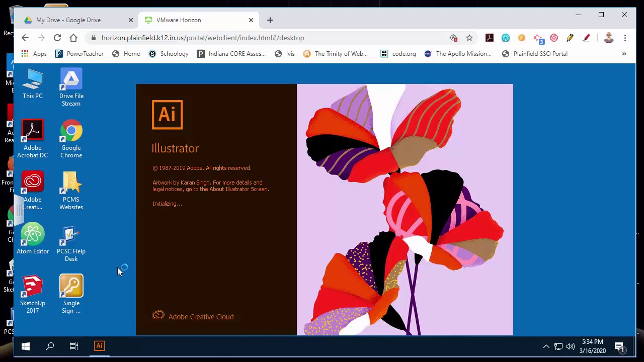This screenshot has height=362, width=644.
Task: Open the Single Sign-on desktop shortcut
Action: click(x=71, y=294)
